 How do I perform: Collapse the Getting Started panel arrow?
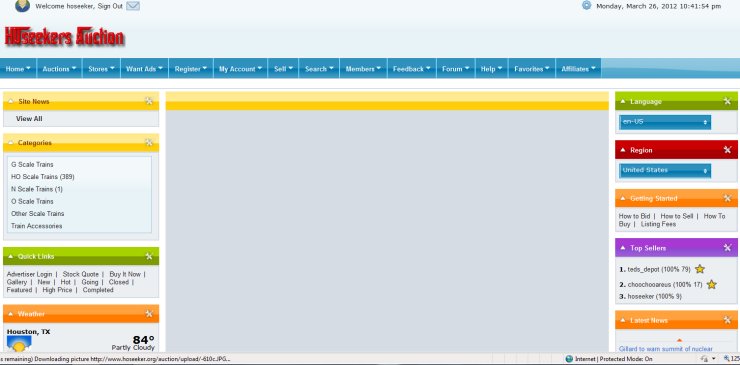(x=623, y=199)
